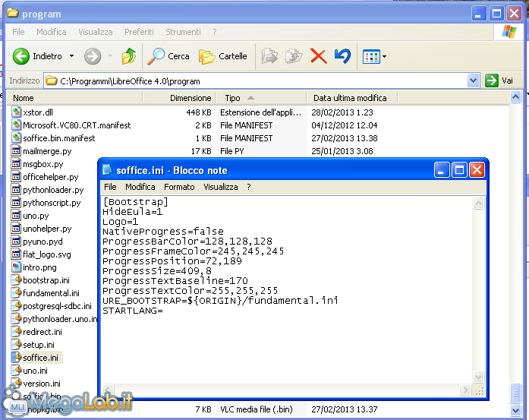Select redirect.ini file icon

(16, 332)
